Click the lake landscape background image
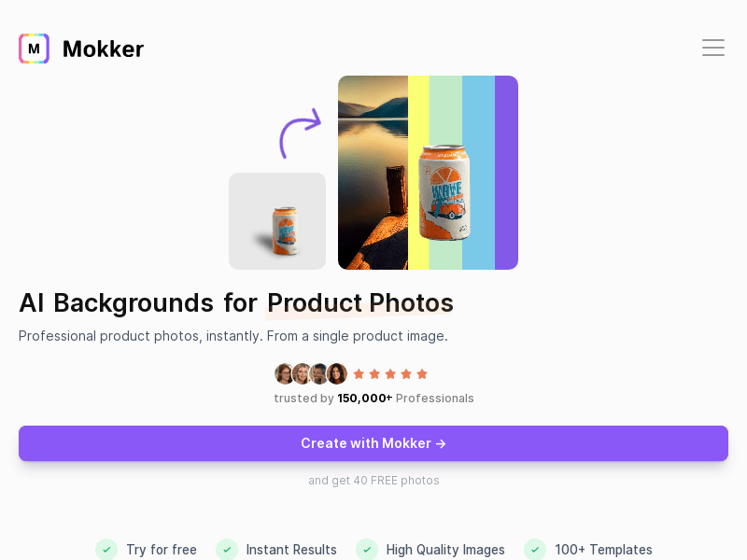The image size is (747, 560). (x=373, y=173)
